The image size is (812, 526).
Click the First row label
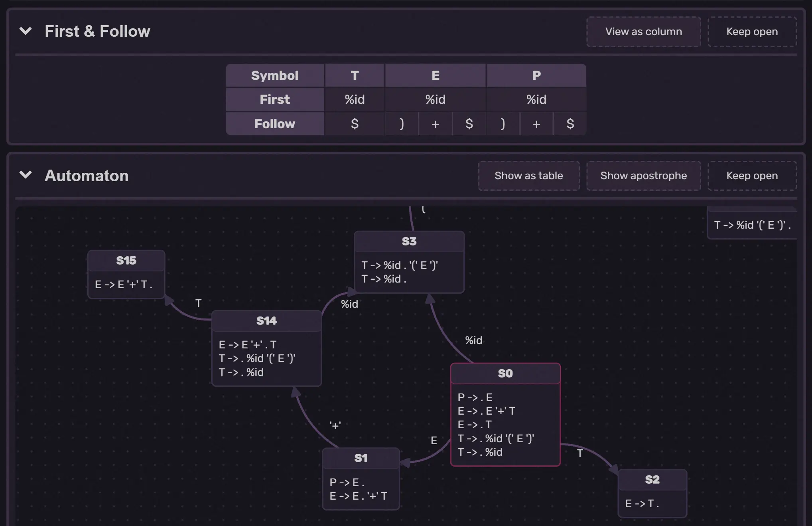(x=275, y=99)
